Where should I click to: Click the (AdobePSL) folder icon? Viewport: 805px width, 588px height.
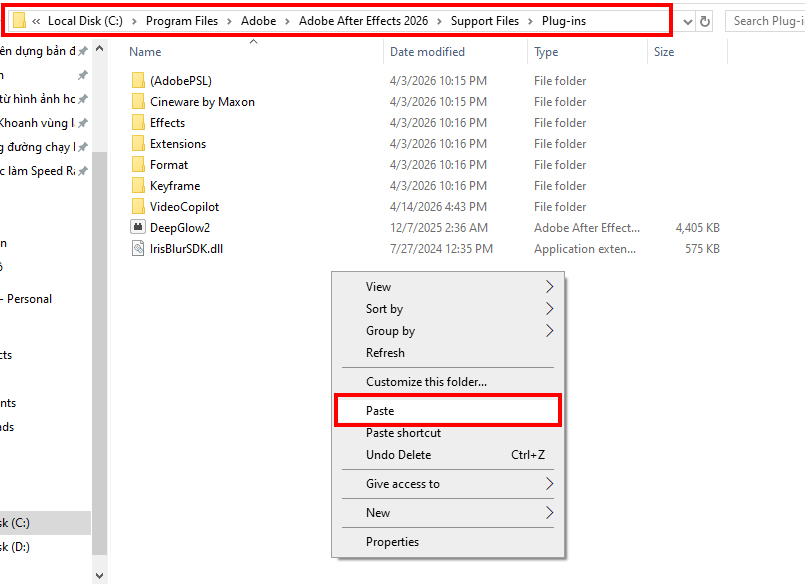point(138,81)
